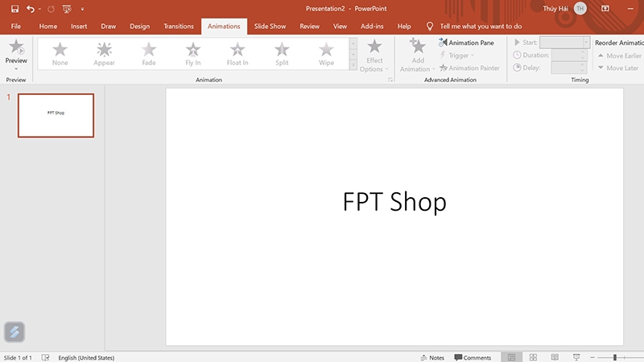Click the English (United States) language indicator
The width and height of the screenshot is (644, 362).
[x=86, y=357]
